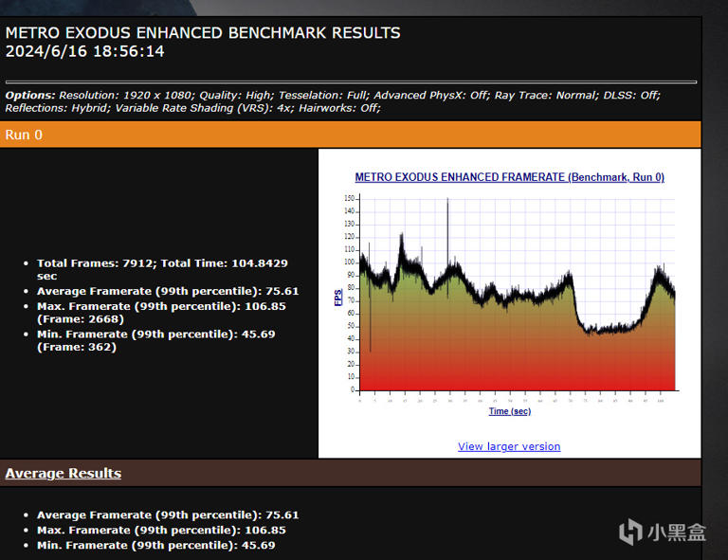Click the FPS axis label

(338, 297)
